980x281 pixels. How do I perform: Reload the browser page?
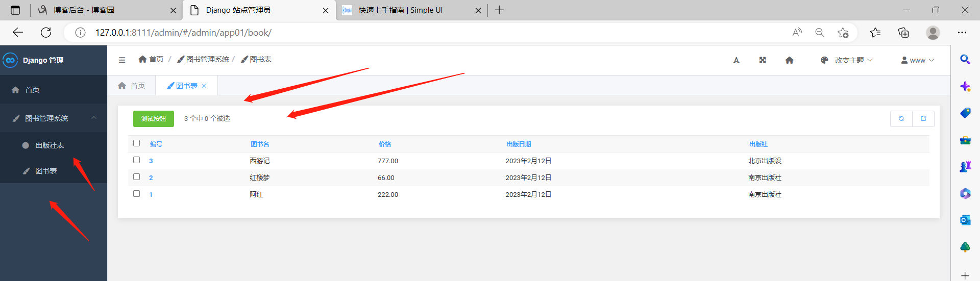click(46, 33)
